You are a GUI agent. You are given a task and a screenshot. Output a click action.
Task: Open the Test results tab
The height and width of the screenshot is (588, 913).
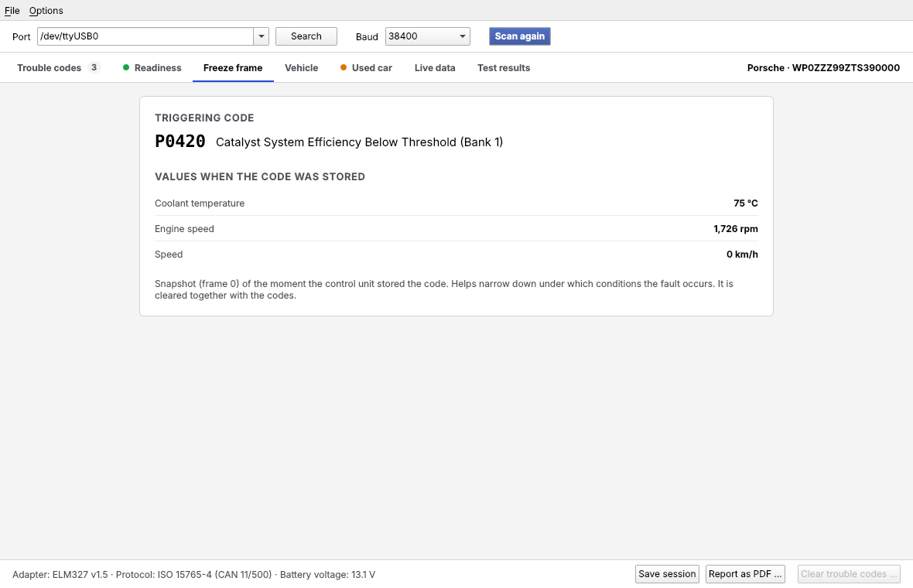(x=504, y=67)
